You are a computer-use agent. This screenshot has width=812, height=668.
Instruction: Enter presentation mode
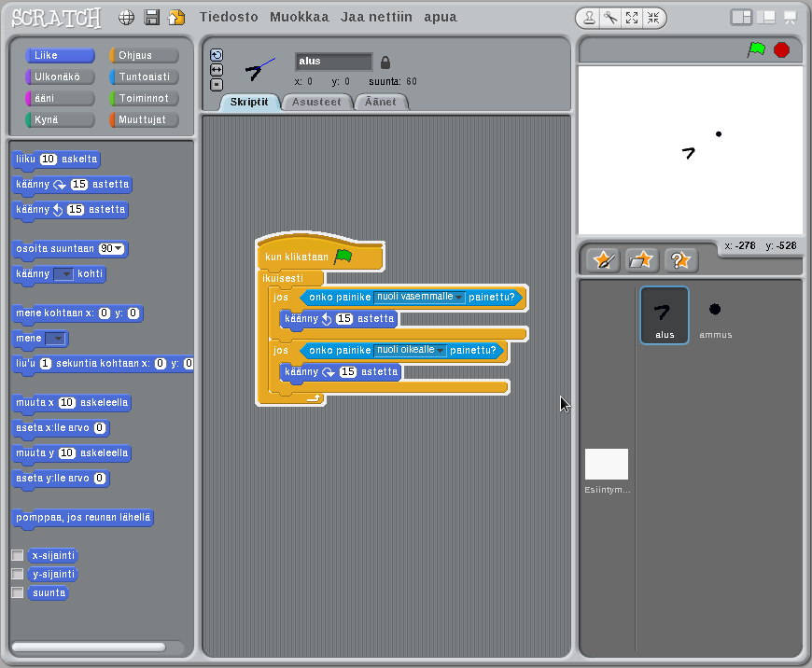pos(791,18)
